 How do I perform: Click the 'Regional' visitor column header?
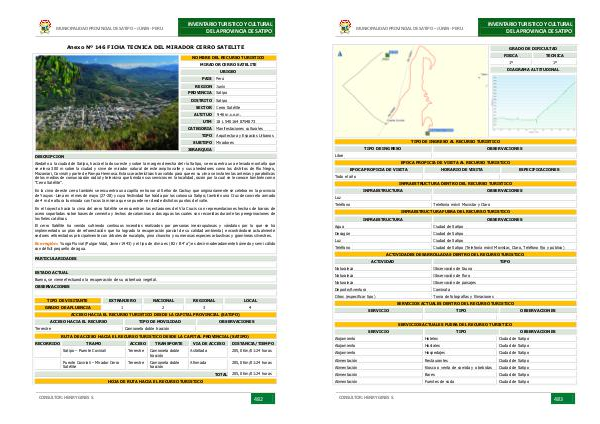point(204,300)
